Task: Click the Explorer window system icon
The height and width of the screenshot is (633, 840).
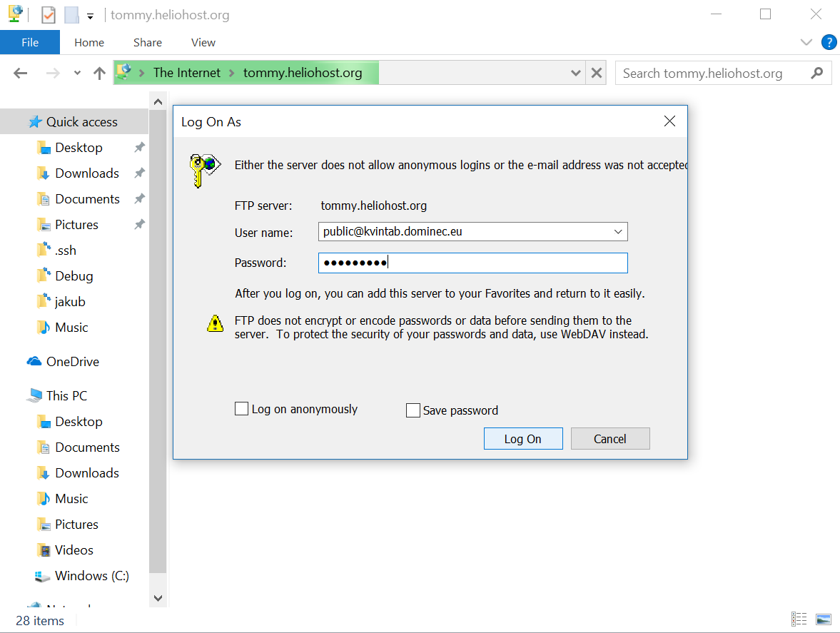Action: (x=15, y=14)
